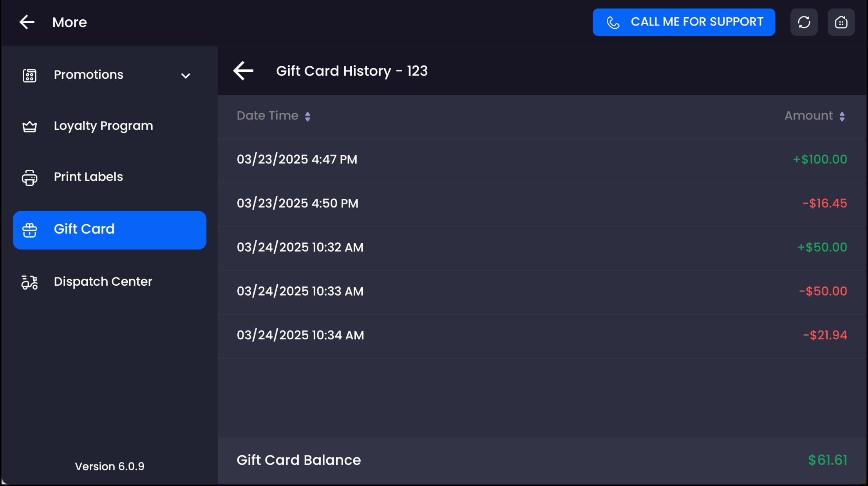Click the Gift Card gift box icon
The image size is (868, 486).
[29, 230]
